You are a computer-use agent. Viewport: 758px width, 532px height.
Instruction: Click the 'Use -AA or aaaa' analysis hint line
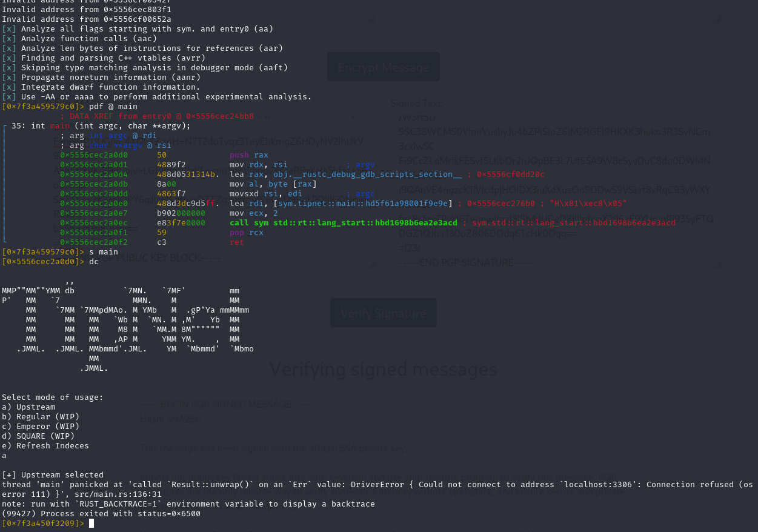tap(157, 97)
